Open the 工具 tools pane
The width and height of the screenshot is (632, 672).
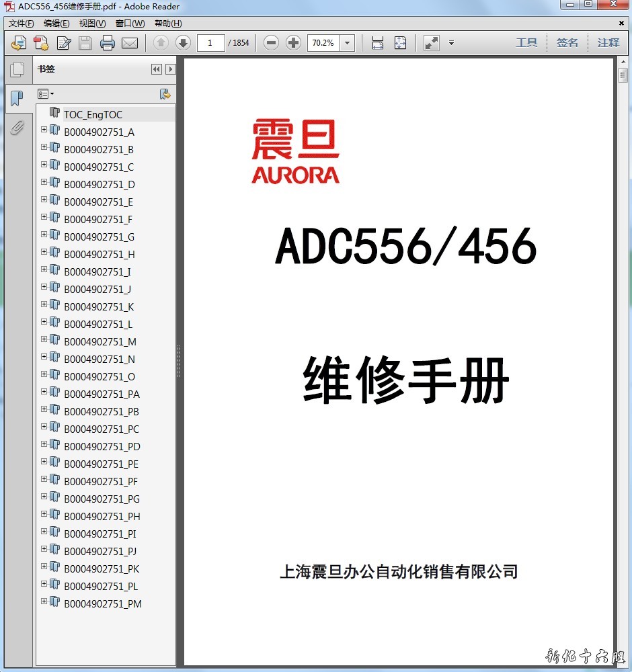click(x=526, y=43)
